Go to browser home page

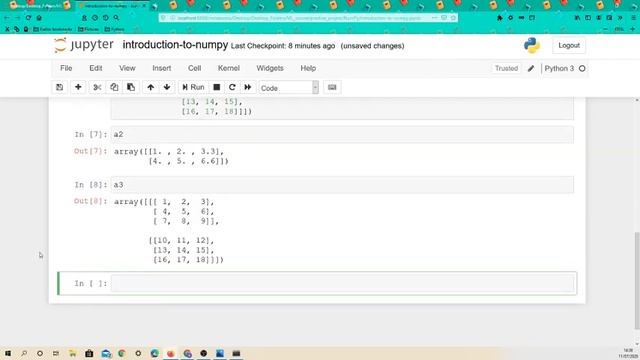point(39,18)
